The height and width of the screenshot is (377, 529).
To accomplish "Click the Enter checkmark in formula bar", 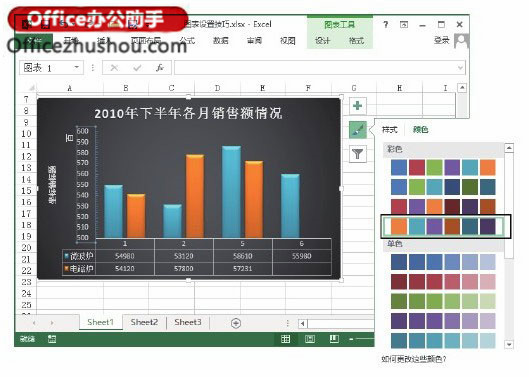I will [x=137, y=68].
